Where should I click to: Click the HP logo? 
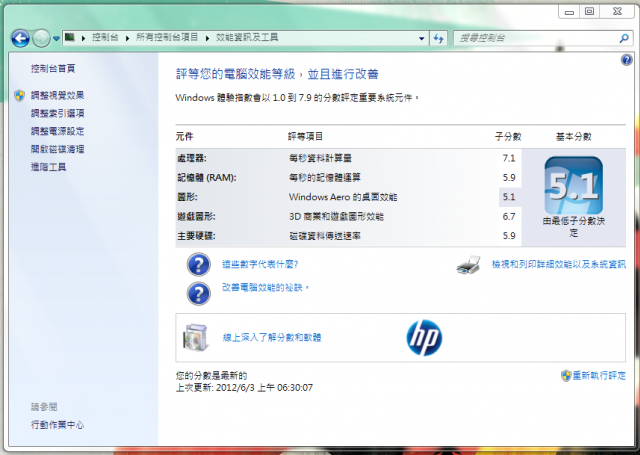pos(424,338)
